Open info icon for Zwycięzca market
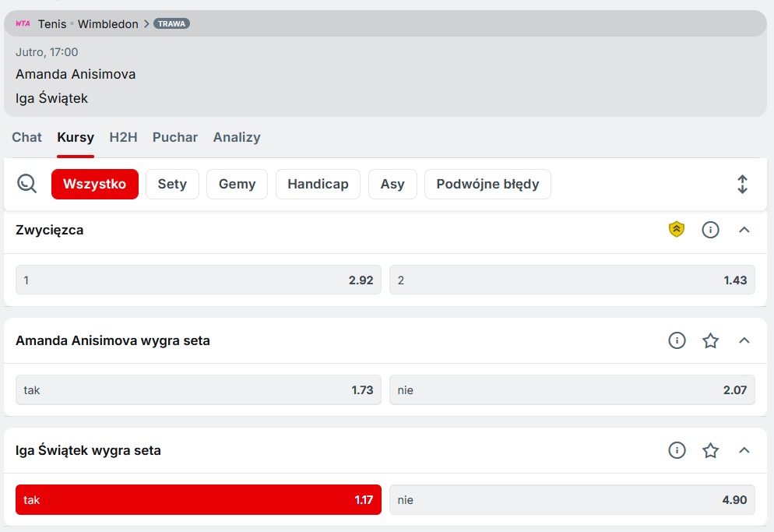 (x=710, y=230)
